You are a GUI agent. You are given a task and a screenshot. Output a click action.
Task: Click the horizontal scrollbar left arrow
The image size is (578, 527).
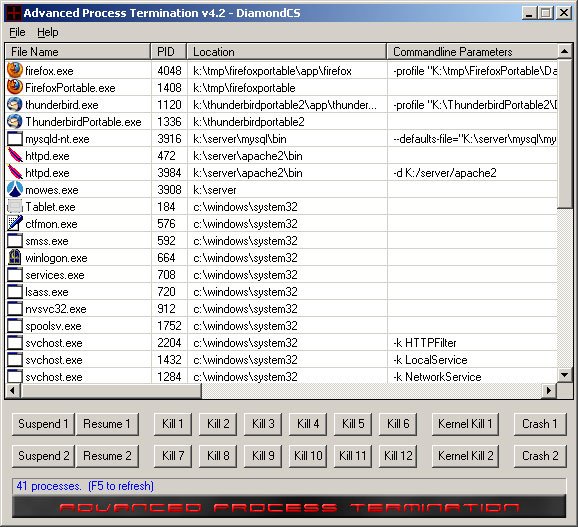point(13,390)
